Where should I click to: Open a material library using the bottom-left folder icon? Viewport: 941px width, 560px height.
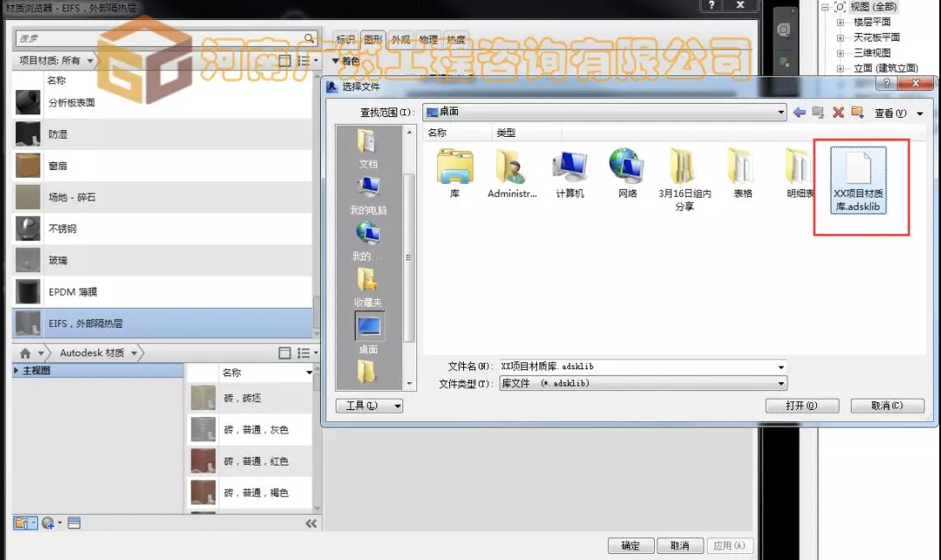point(22,522)
